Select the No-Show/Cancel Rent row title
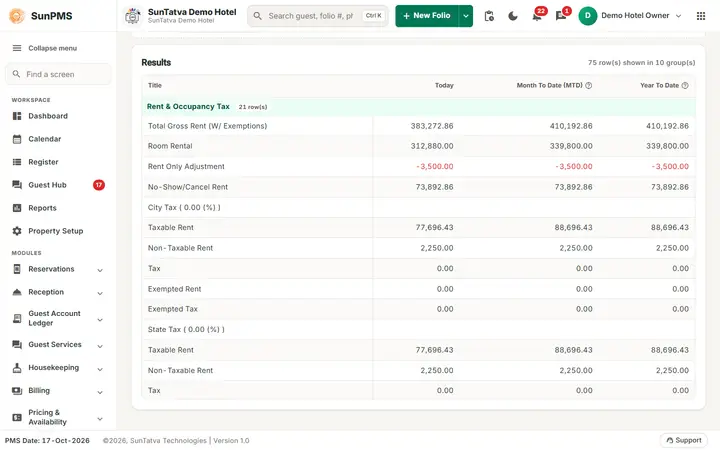 (x=188, y=187)
